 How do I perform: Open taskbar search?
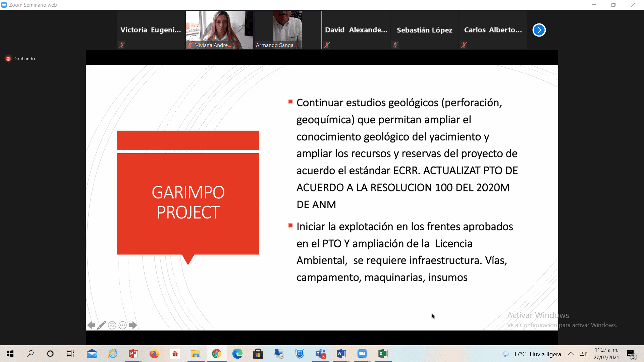pos(30,354)
